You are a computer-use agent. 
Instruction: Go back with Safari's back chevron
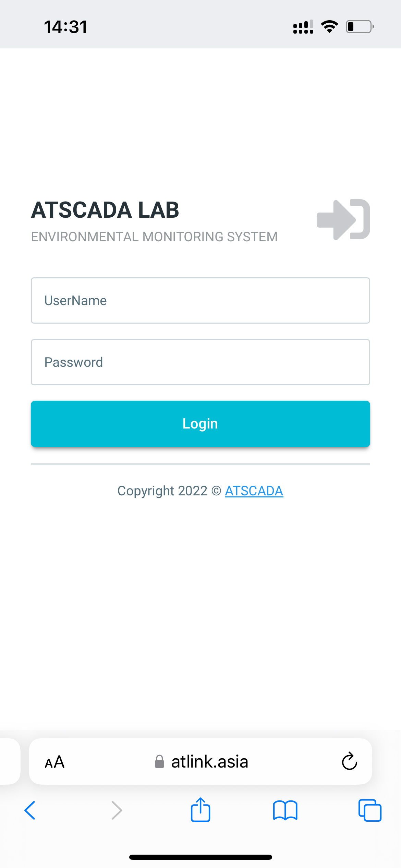(30, 810)
